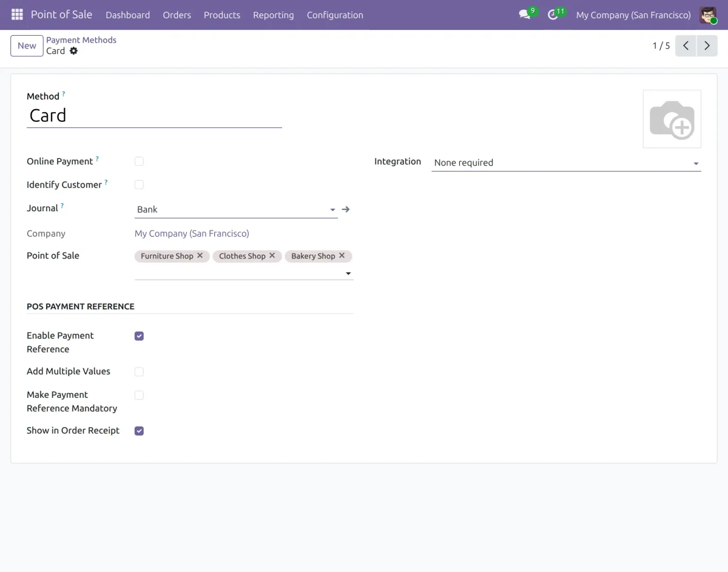Uncheck Enable Payment Reference
The image size is (728, 572).
pyautogui.click(x=139, y=336)
